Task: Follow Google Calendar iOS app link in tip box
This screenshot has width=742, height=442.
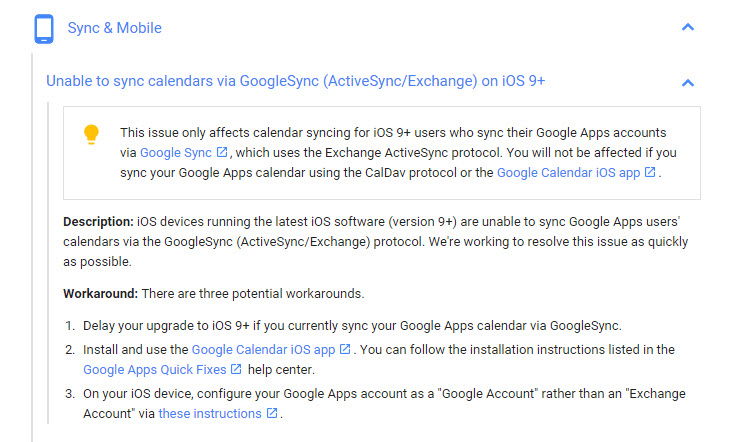Action: [569, 173]
